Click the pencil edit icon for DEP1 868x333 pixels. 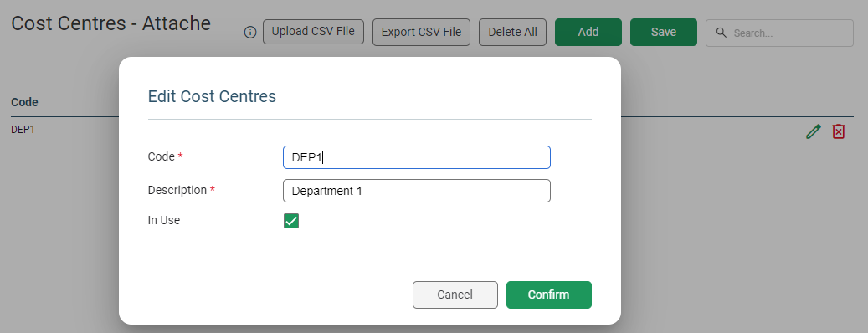tap(814, 131)
